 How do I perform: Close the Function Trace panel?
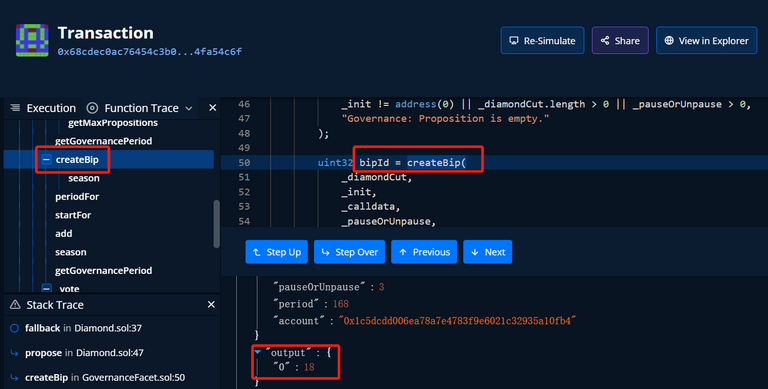click(x=213, y=108)
